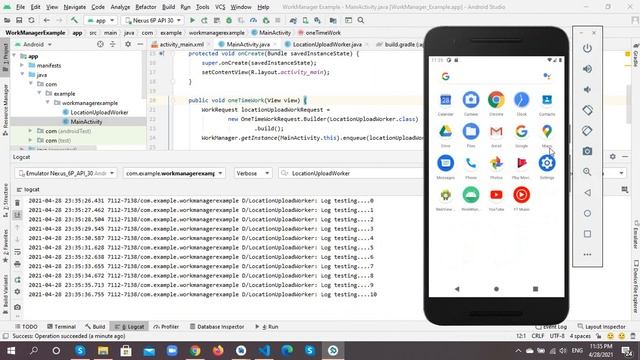Click emulator Back triangle in side toolbar

[x=587, y=193]
